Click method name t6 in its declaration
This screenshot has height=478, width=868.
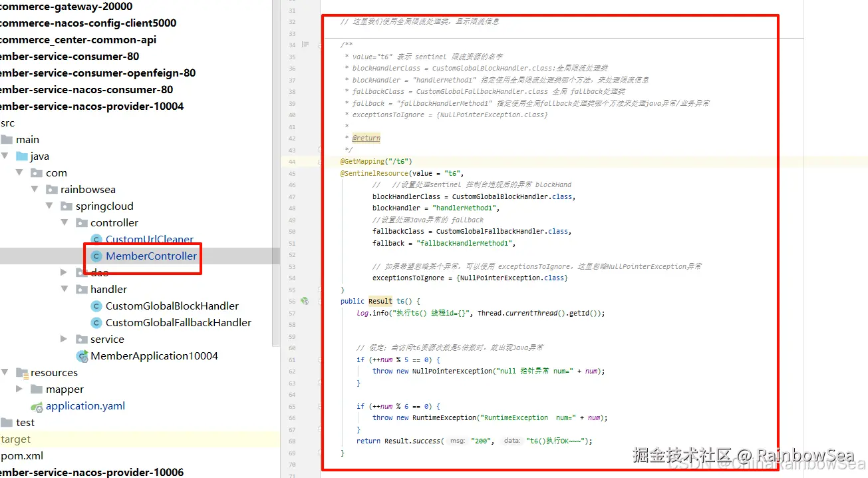400,301
